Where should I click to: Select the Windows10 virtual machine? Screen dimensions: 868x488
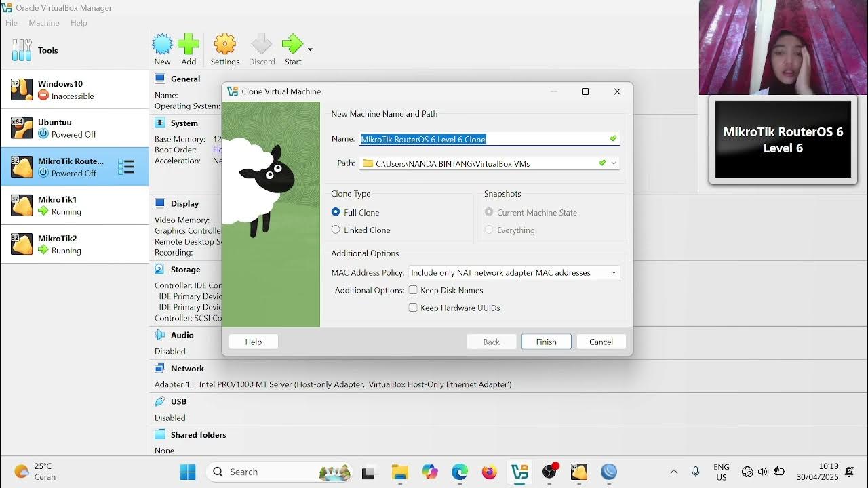click(x=75, y=89)
